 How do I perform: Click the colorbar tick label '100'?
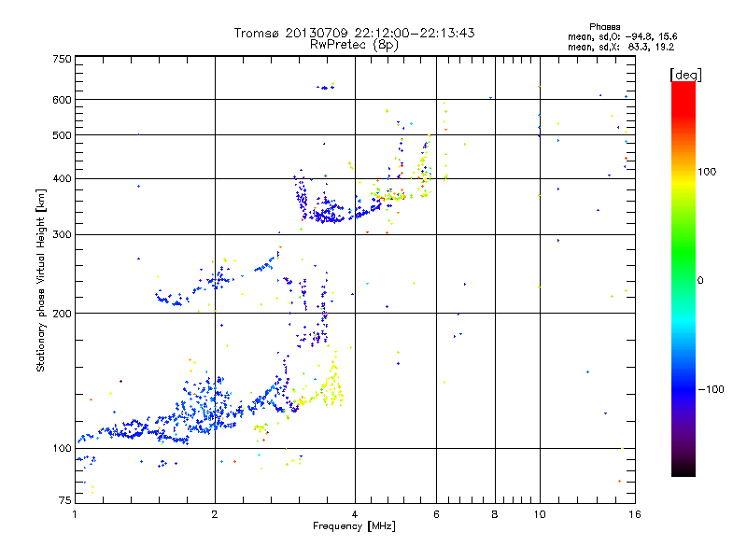click(x=707, y=172)
